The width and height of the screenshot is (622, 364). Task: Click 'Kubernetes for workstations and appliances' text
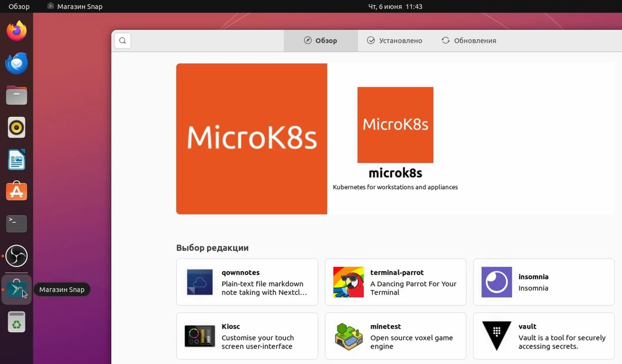point(395,187)
